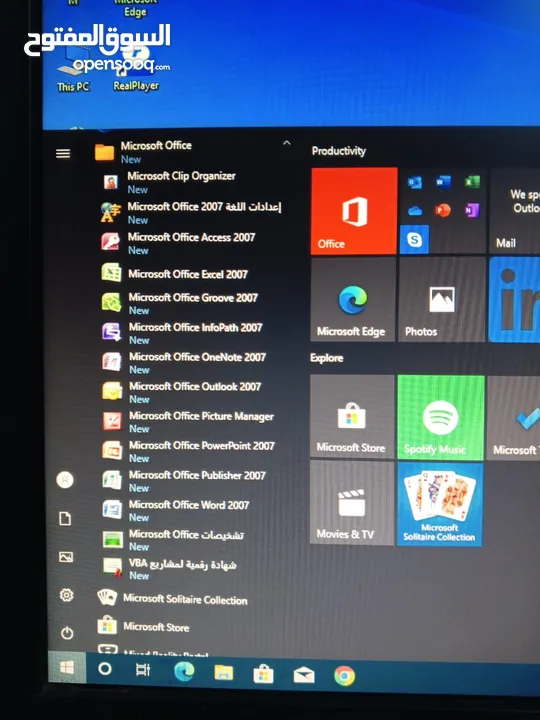Launch Edge from the taskbar

(x=184, y=671)
